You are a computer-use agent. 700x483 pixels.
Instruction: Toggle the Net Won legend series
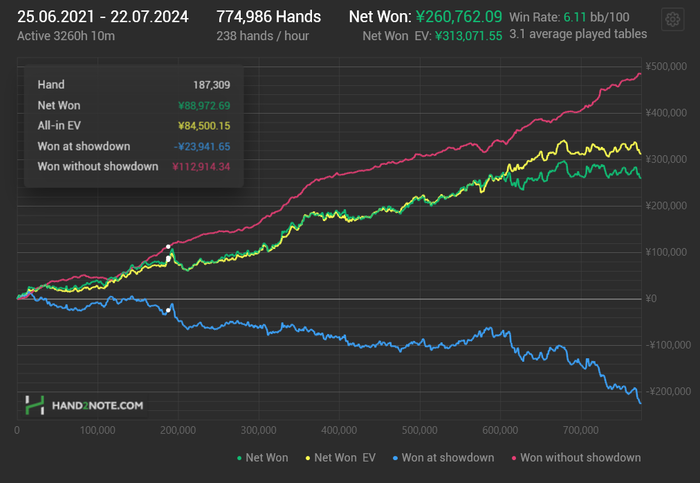(262, 458)
